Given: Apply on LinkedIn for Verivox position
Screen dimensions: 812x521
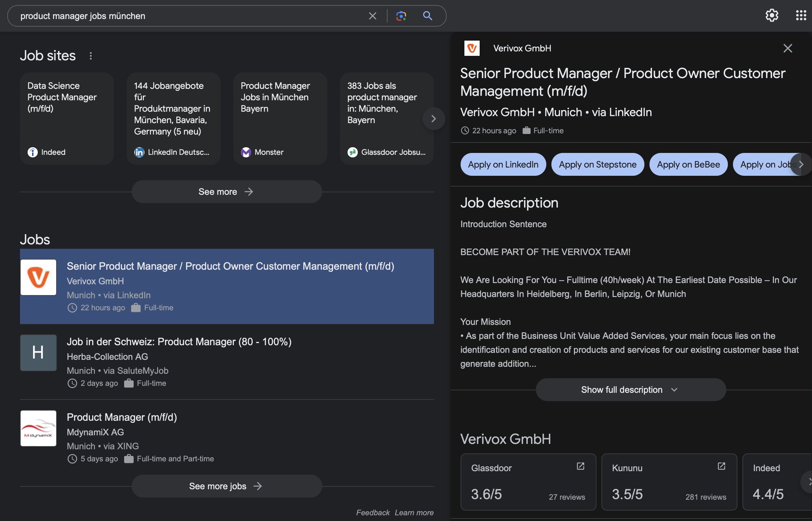Looking at the screenshot, I should point(503,164).
